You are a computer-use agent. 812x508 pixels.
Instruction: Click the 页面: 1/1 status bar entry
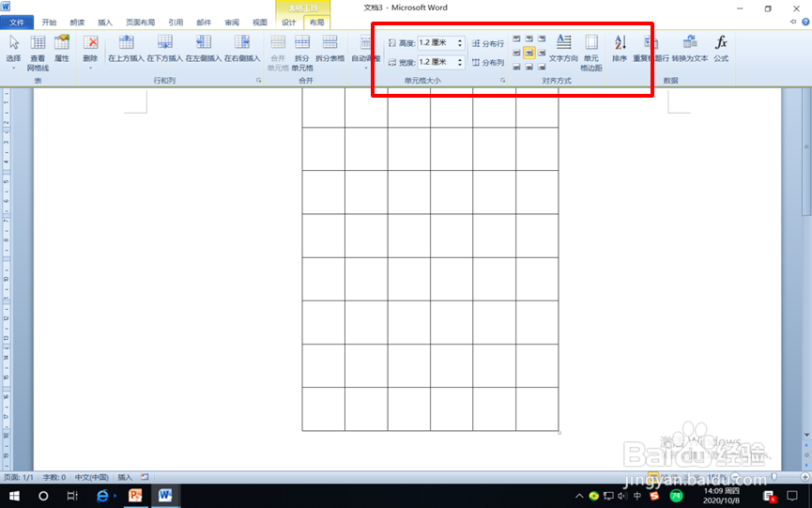point(19,477)
